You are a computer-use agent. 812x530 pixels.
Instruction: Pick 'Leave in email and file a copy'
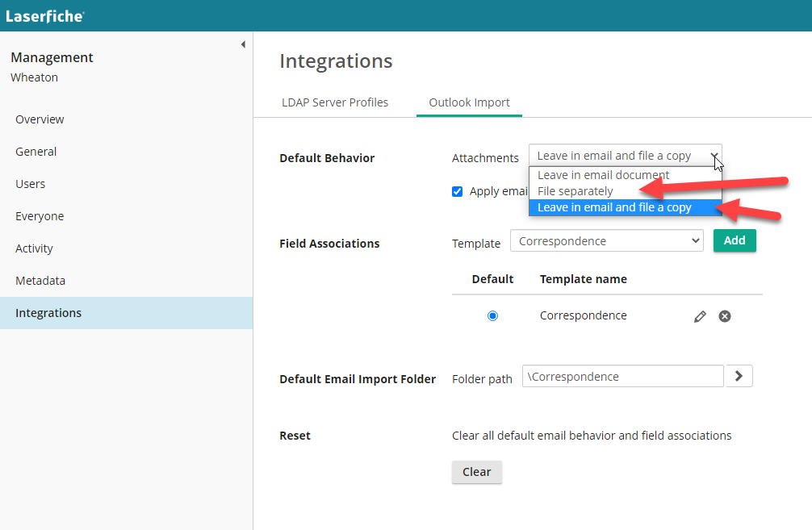coord(613,207)
